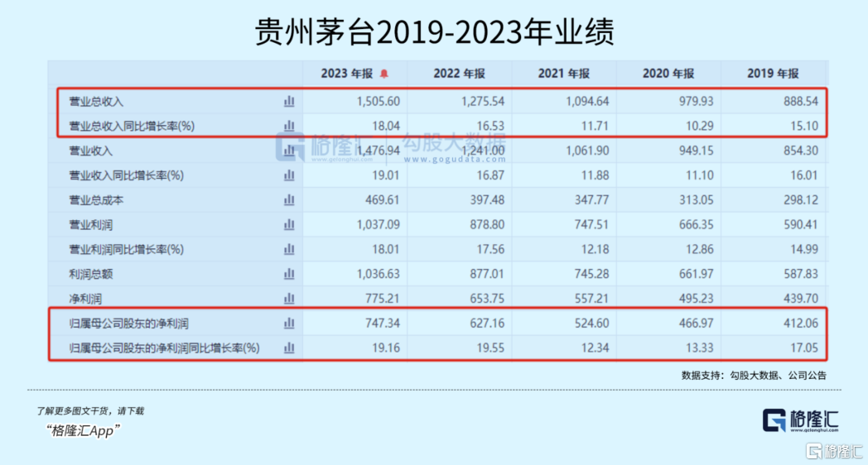Select the 2019 年报 column header

(773, 74)
